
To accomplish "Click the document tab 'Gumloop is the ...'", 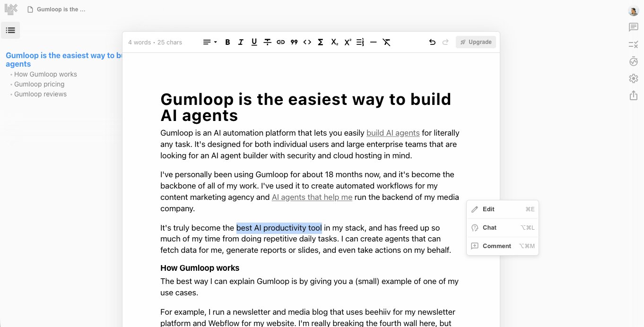I will (x=61, y=9).
